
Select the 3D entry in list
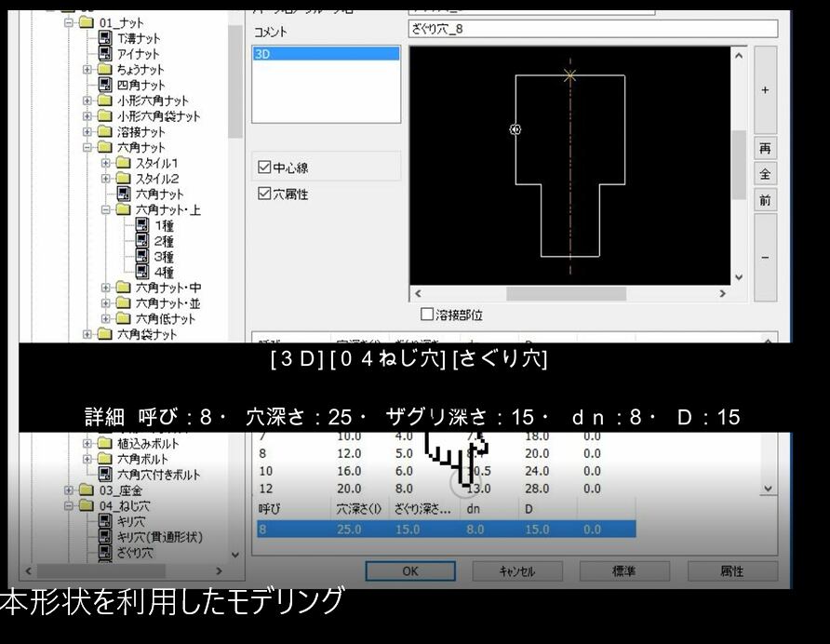pyautogui.click(x=326, y=54)
